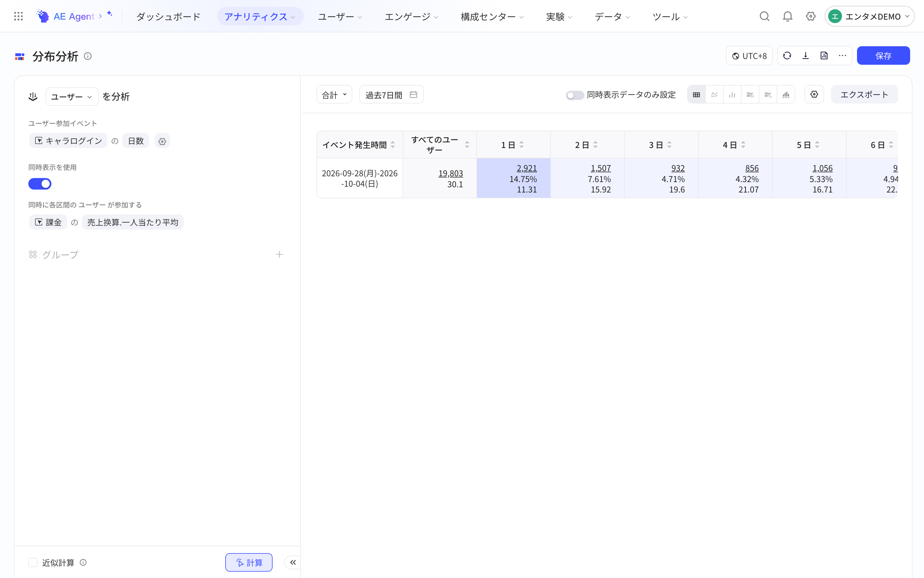The image size is (924, 578).
Task: Refresh the analysis with the reload icon
Action: tap(787, 56)
